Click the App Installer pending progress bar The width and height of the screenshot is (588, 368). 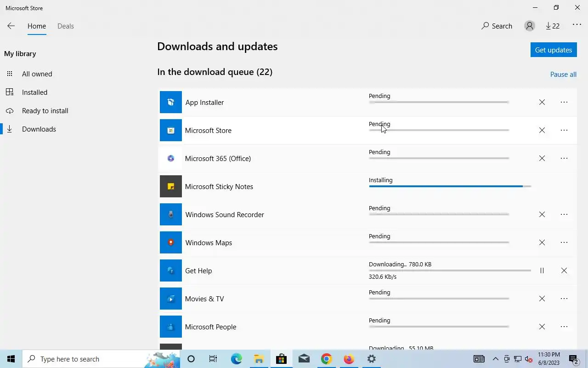[x=439, y=102]
